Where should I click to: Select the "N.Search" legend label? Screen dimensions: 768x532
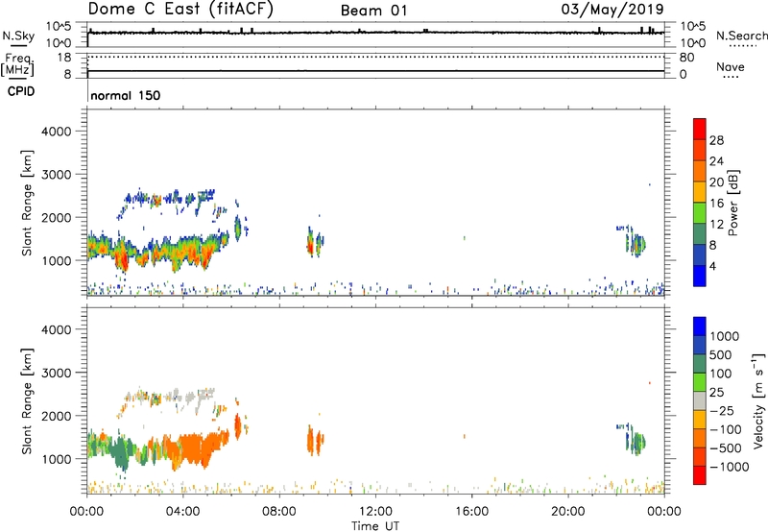click(741, 36)
